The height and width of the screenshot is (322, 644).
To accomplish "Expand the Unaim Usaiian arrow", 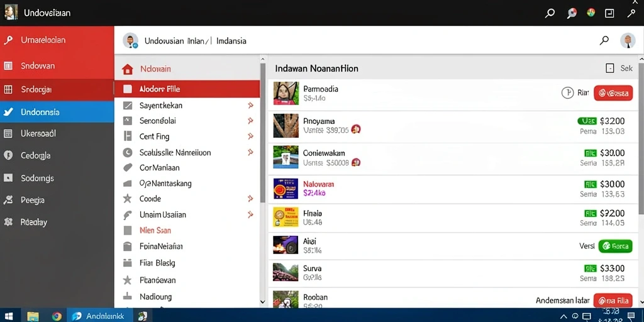I will 250,214.
